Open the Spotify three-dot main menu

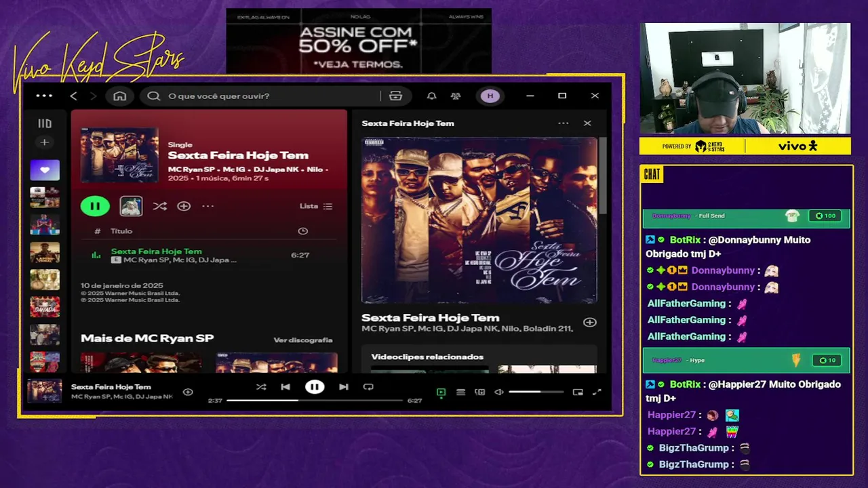(x=44, y=96)
